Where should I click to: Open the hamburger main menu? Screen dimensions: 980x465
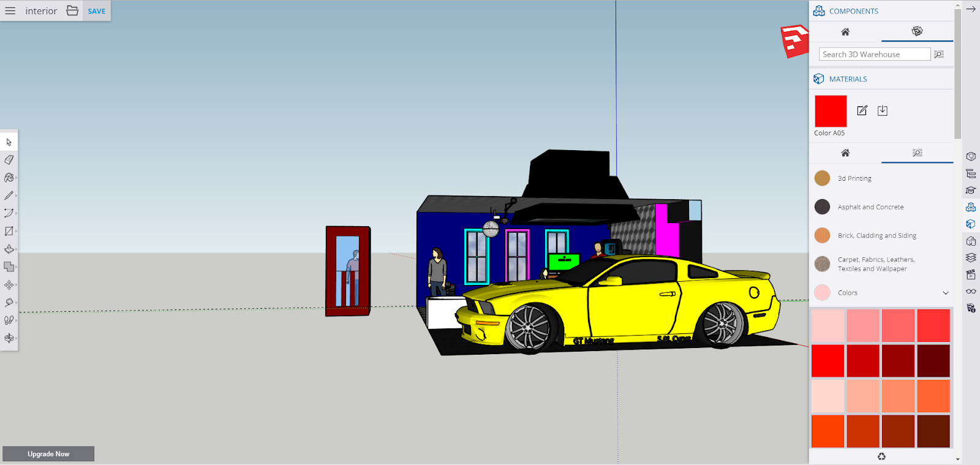click(10, 10)
